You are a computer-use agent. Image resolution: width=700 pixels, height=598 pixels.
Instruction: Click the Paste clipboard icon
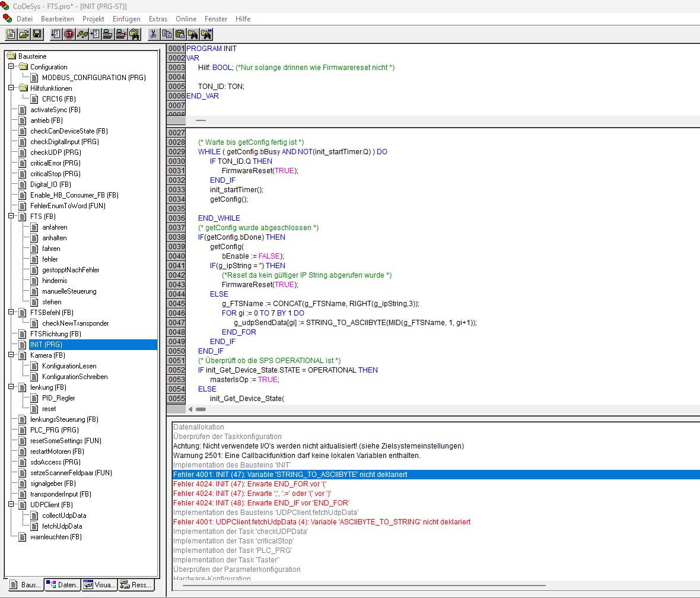click(180, 34)
